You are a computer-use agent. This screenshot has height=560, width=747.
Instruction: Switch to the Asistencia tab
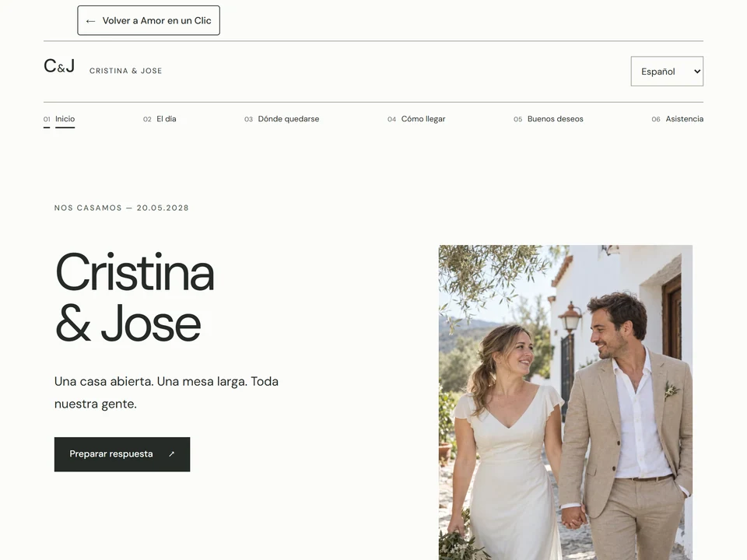pyautogui.click(x=684, y=119)
